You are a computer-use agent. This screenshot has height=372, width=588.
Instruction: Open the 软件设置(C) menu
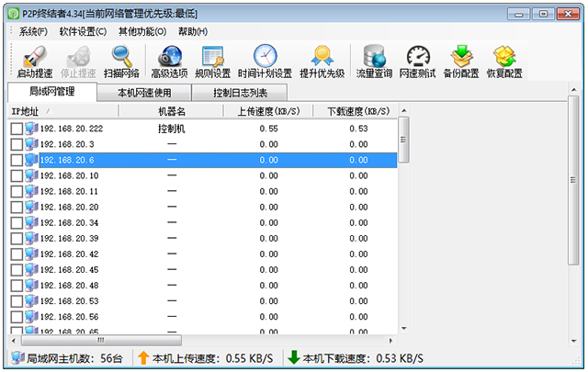coord(83,31)
